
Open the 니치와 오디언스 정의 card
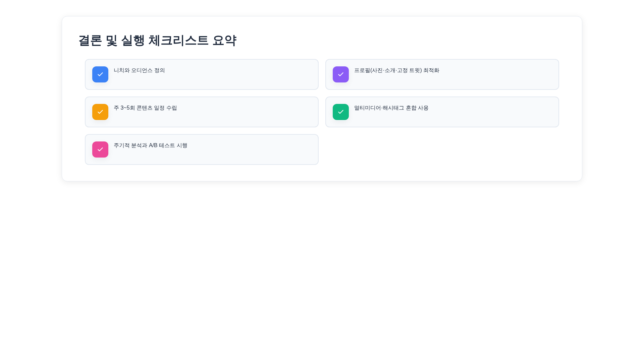click(201, 74)
